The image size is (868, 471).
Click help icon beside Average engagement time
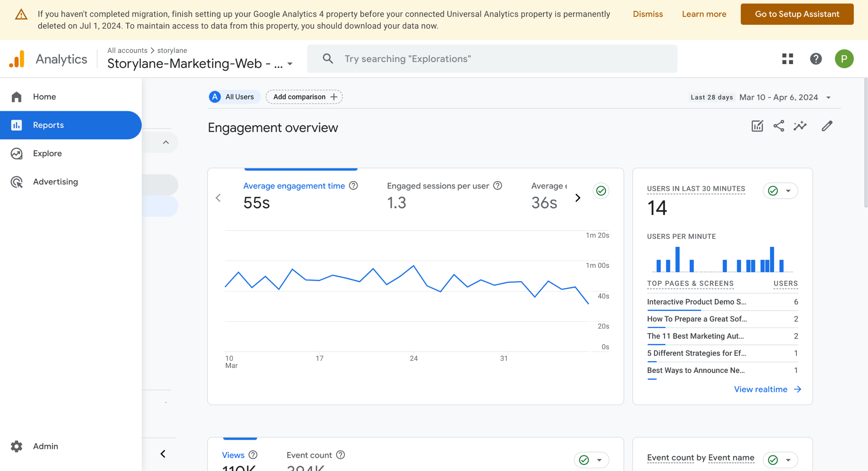click(x=353, y=185)
